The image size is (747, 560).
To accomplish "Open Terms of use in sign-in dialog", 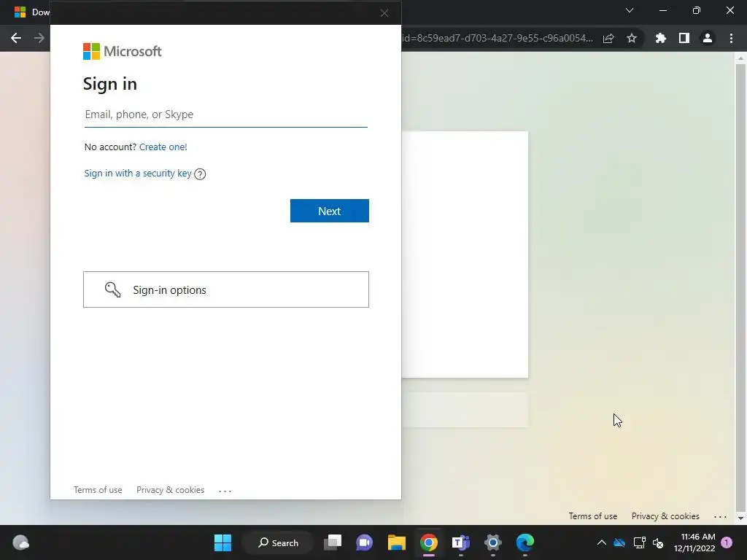I will click(x=98, y=490).
